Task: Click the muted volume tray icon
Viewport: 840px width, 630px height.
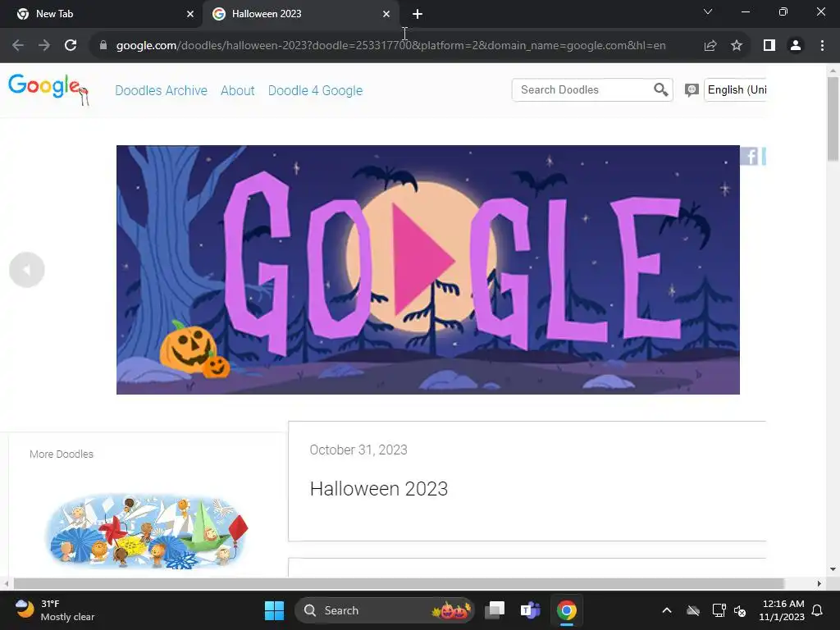Action: pyautogui.click(x=741, y=610)
